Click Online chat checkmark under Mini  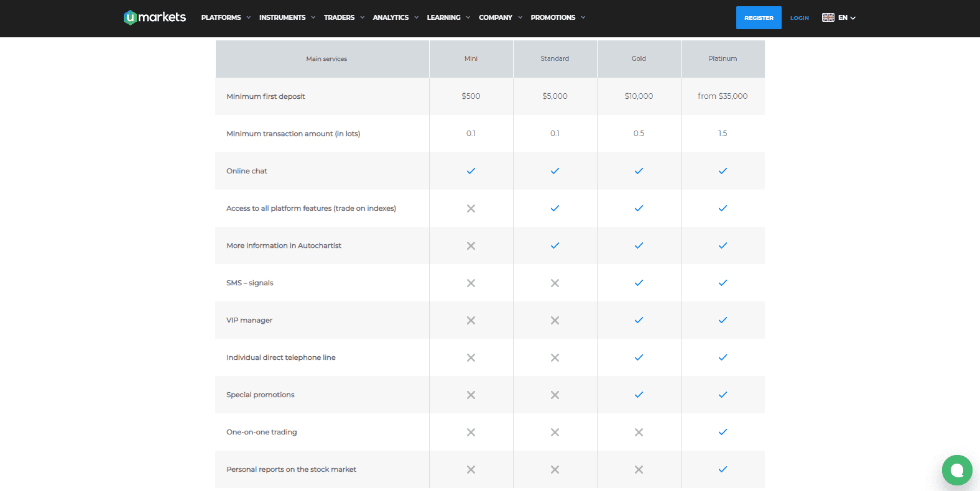(471, 171)
